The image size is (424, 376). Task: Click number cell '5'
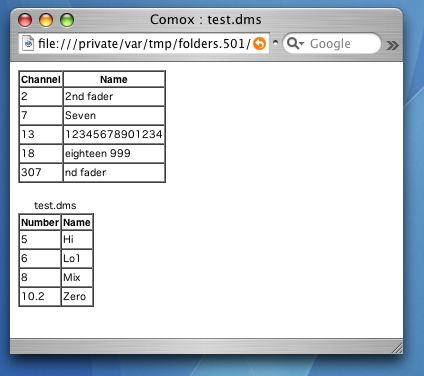[40, 239]
